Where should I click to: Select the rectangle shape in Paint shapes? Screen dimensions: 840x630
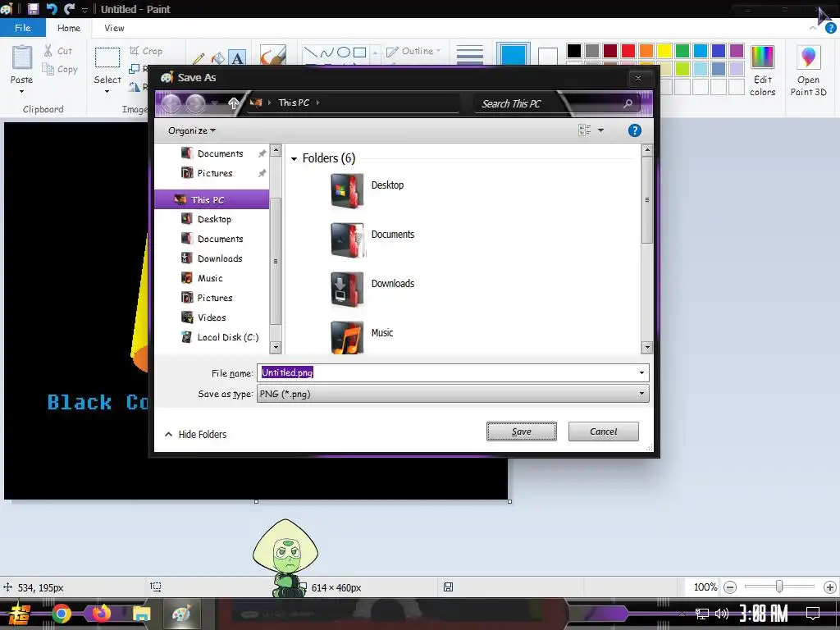point(360,52)
